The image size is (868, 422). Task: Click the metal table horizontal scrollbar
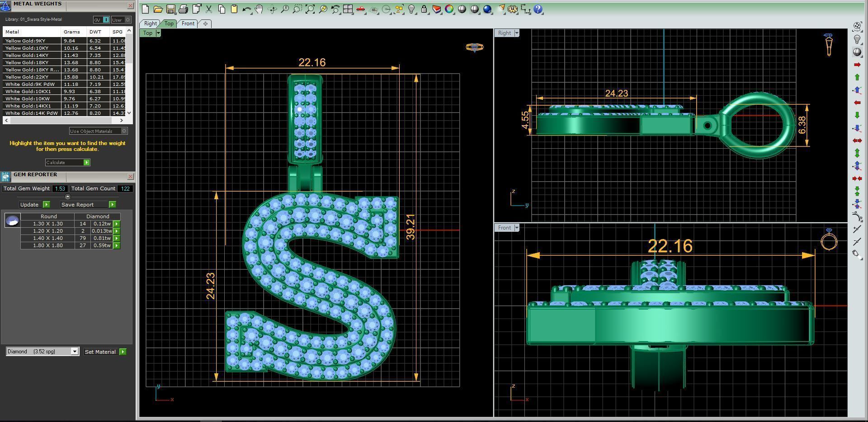64,120
